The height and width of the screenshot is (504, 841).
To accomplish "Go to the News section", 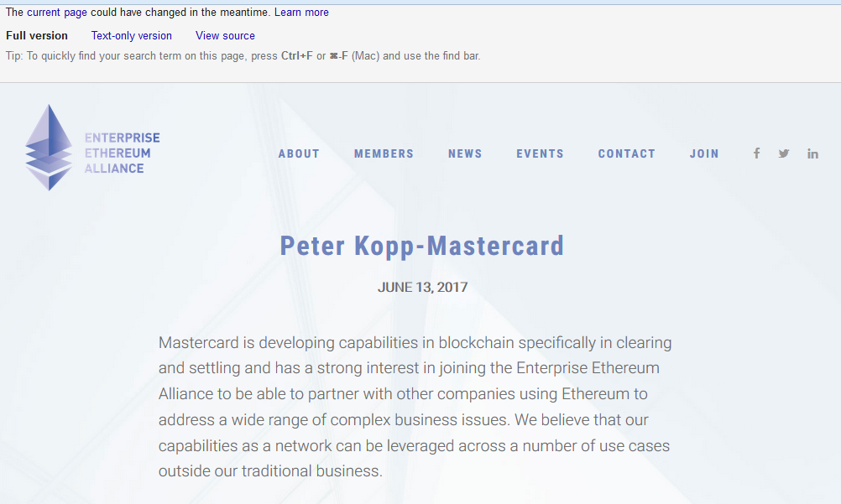I will (465, 153).
